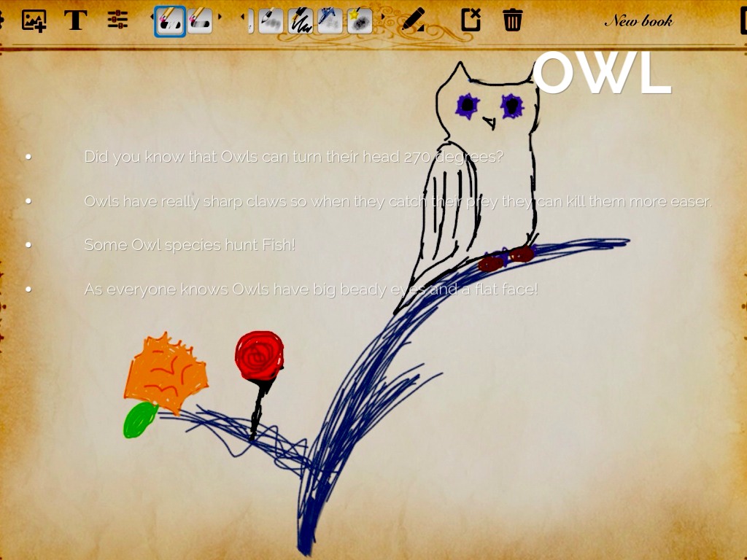The image size is (747, 560).
Task: Switch to the alternate eraser tool
Action: tap(198, 22)
